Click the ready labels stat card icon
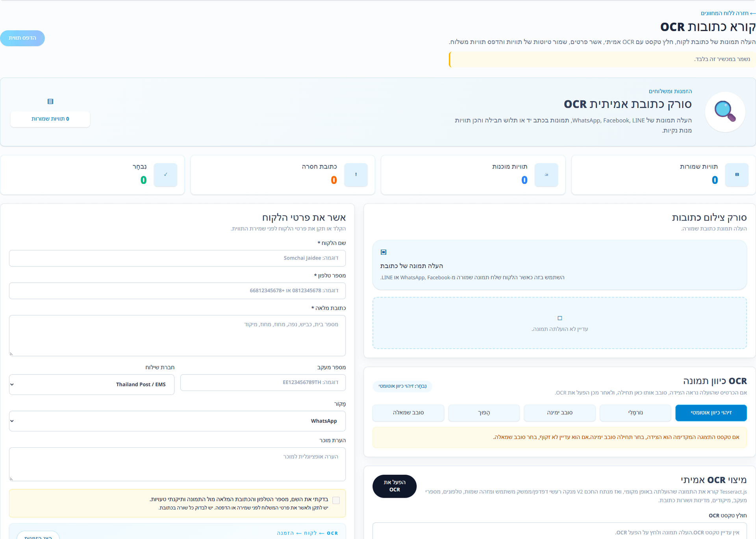This screenshot has height=539, width=756. click(x=546, y=174)
